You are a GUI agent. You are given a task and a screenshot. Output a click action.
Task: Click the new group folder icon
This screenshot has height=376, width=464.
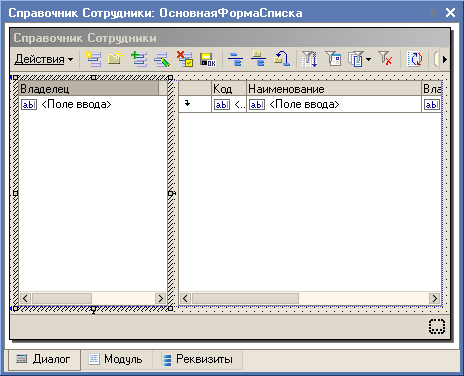click(x=115, y=59)
